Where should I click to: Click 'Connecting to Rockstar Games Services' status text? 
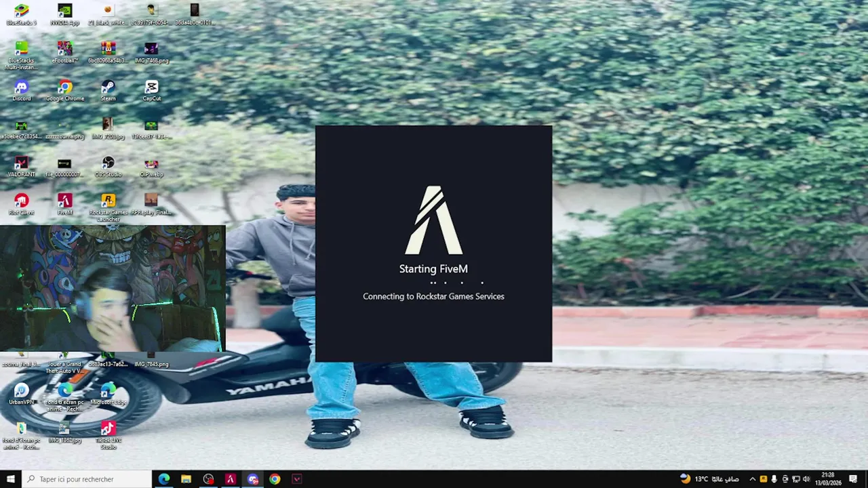click(x=433, y=296)
